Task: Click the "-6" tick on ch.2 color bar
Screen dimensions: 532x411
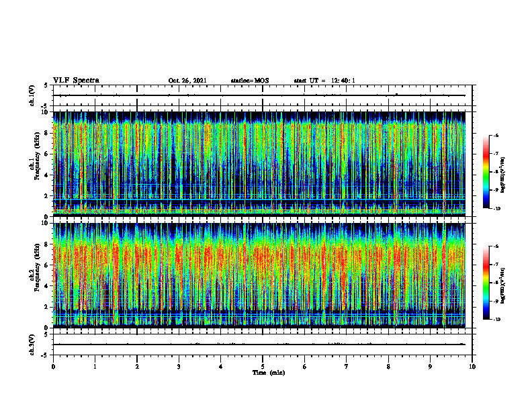Action: [495, 246]
